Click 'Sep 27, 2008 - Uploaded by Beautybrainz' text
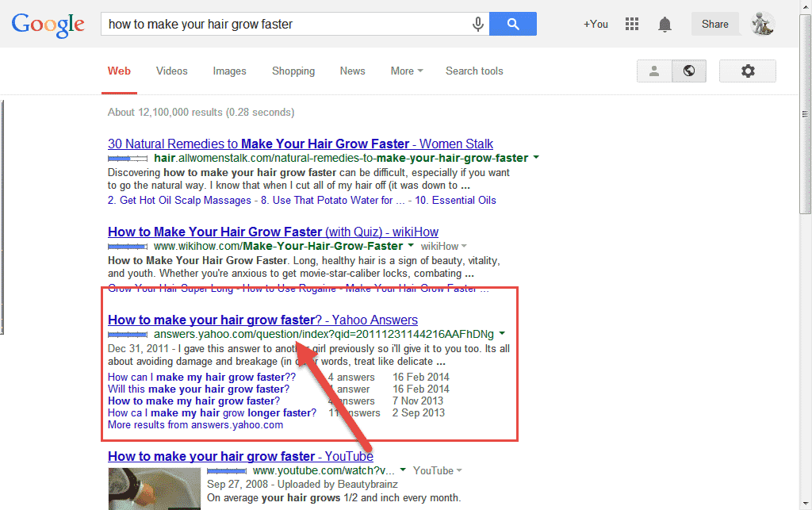 (302, 484)
